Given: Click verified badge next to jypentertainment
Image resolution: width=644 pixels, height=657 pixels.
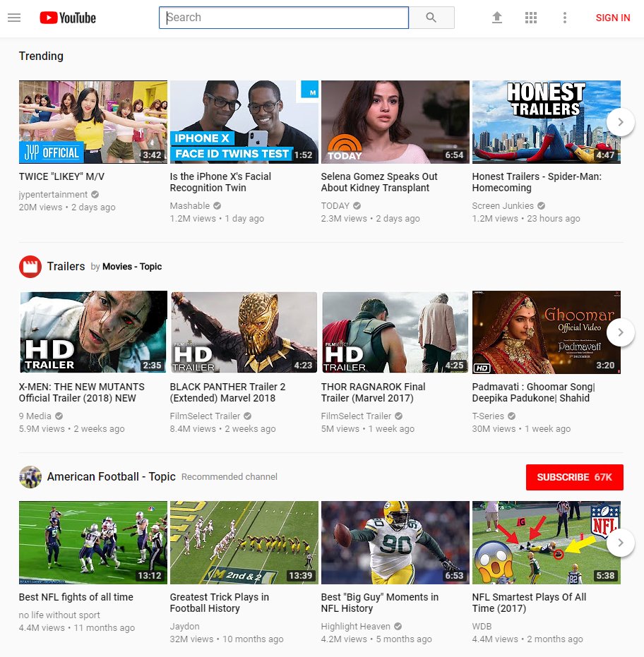Looking at the screenshot, I should [x=95, y=195].
